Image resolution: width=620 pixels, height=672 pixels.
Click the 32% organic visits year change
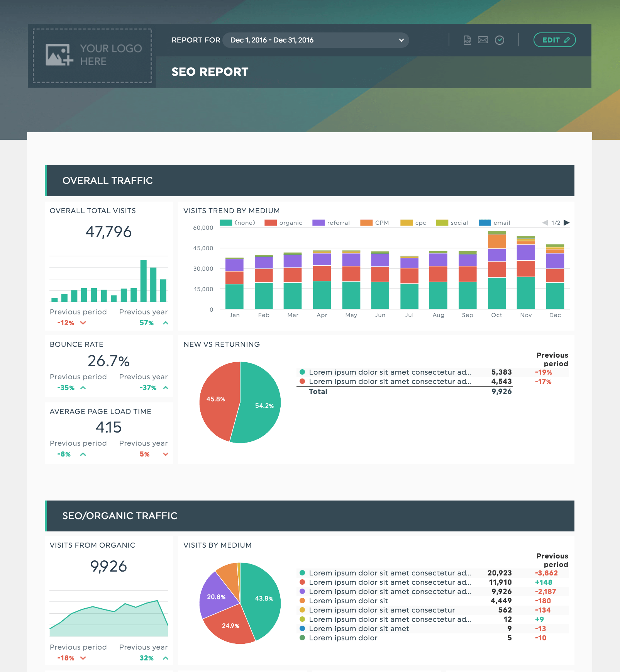tap(147, 658)
